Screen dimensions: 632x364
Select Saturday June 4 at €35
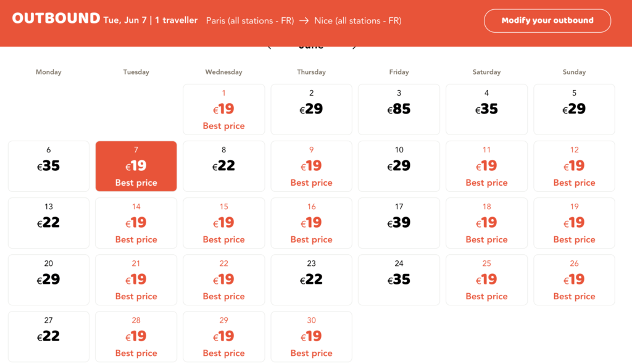click(x=486, y=109)
